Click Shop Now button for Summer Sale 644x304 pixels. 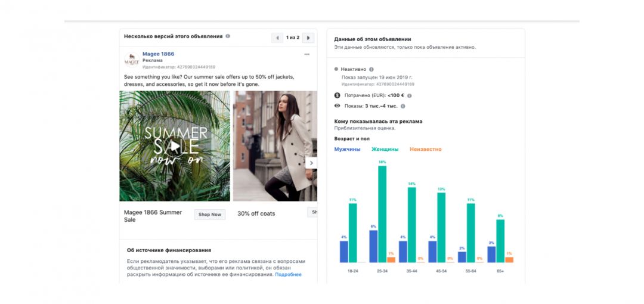[209, 215]
